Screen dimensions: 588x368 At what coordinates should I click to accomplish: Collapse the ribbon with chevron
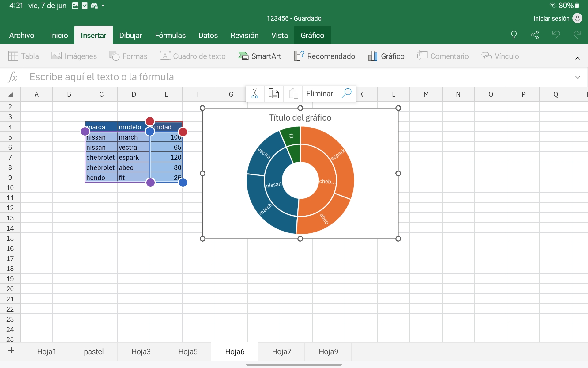click(x=577, y=58)
